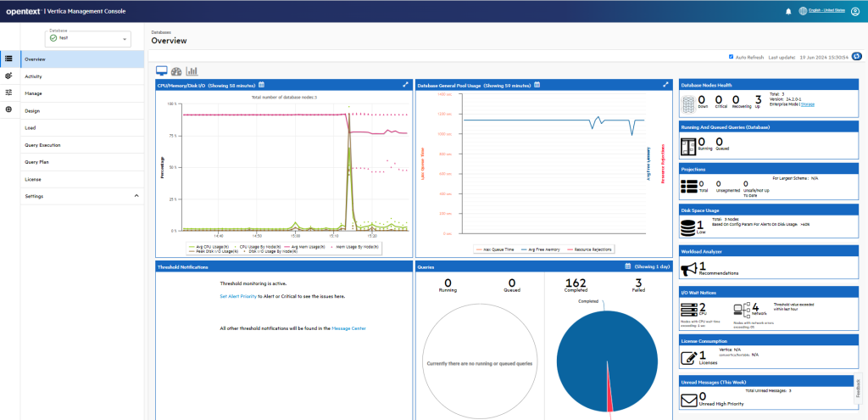The width and height of the screenshot is (868, 420).
Task: Click the Workload Analyzer megaphone icon
Action: point(688,268)
